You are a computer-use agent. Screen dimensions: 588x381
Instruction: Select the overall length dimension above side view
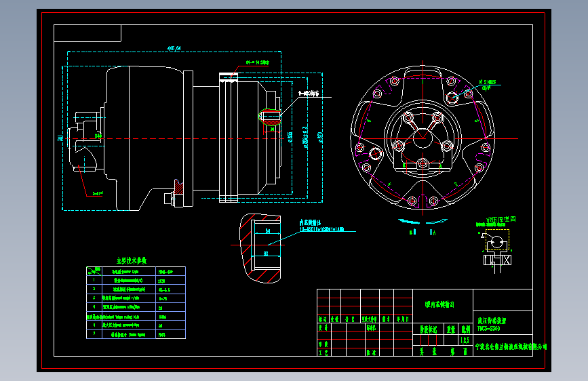point(174,48)
